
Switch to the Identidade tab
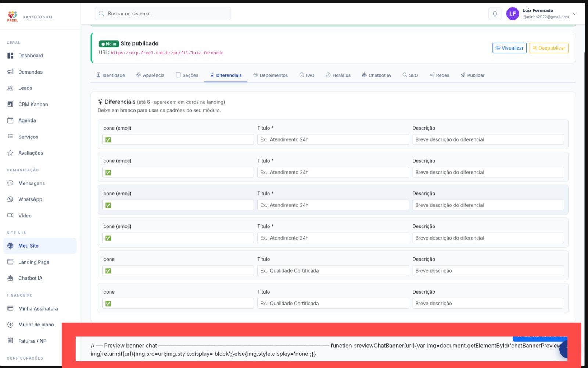coord(111,75)
